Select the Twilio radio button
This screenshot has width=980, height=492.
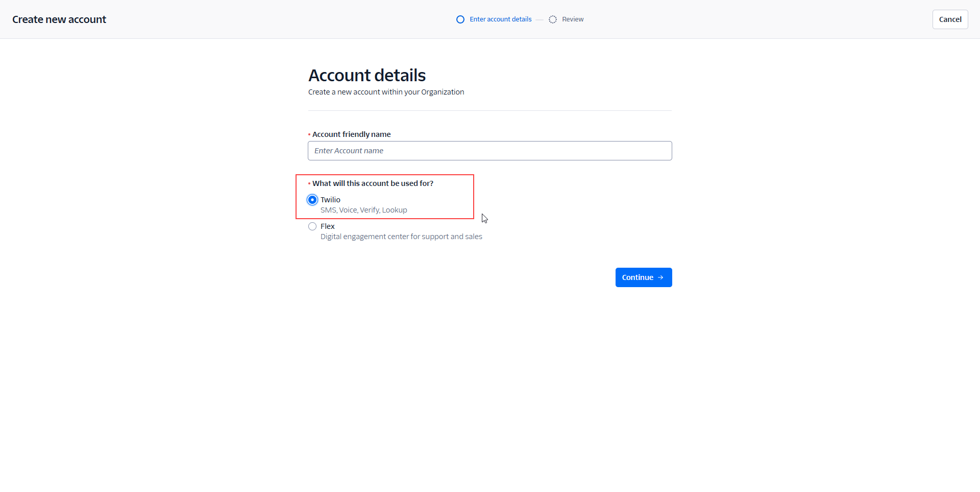click(312, 200)
